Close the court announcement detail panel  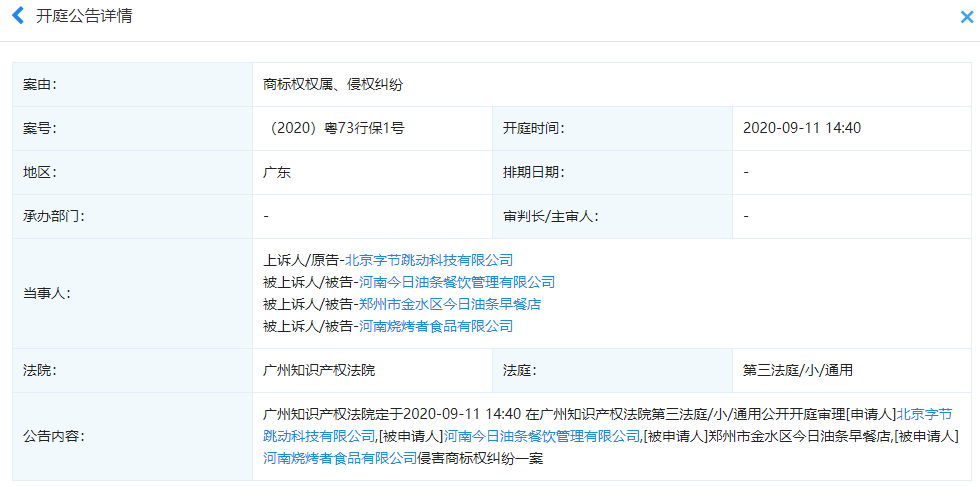point(966,18)
